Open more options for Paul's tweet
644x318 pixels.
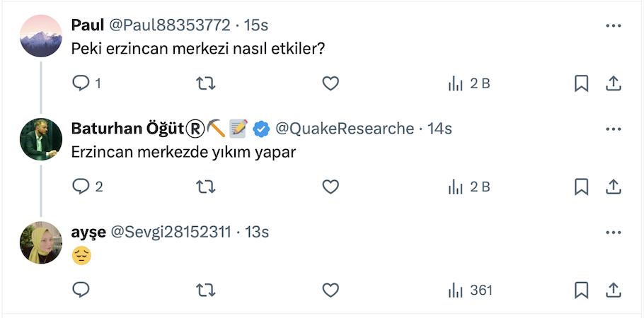point(613,25)
